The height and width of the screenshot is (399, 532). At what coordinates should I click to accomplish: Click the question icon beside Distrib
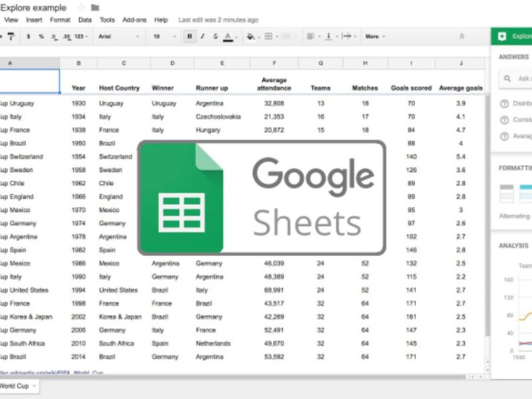tap(505, 104)
